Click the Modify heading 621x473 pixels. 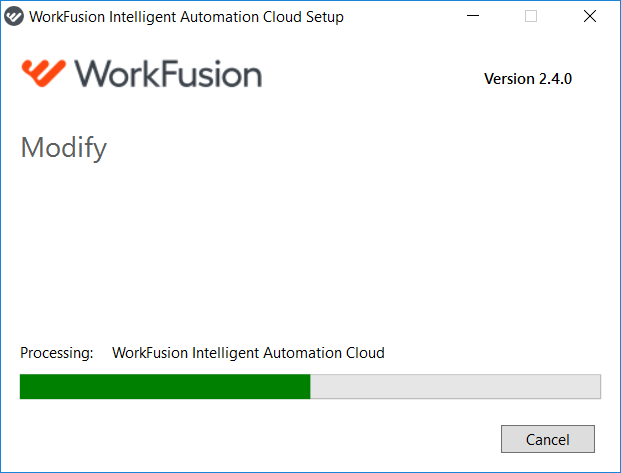point(64,148)
